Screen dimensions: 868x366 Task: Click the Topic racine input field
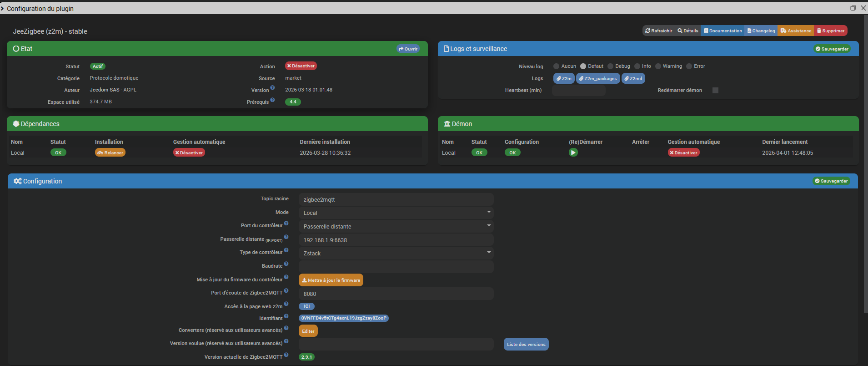(x=396, y=199)
